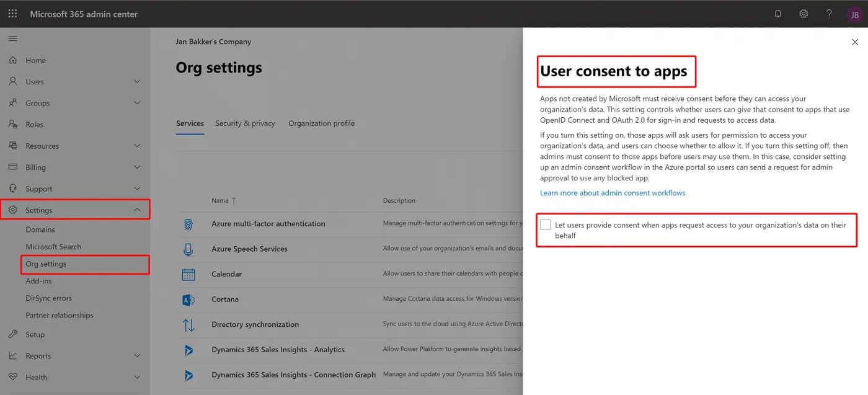Collapse navigation with hamburger icon
868x395 pixels.
pyautogui.click(x=13, y=38)
